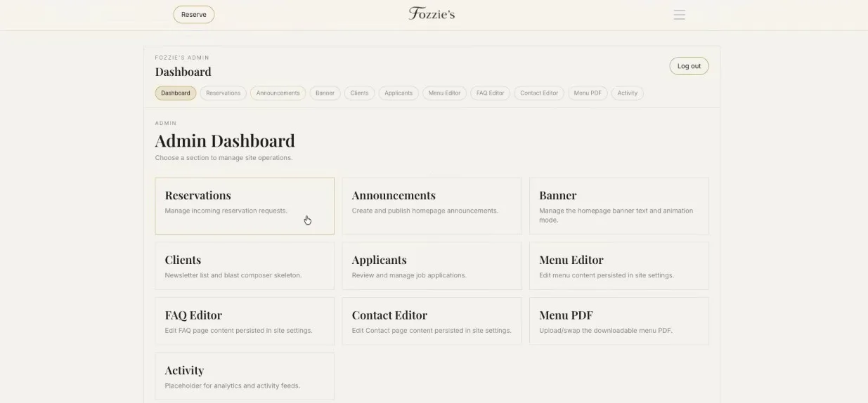Open the Announcements tab pill
The height and width of the screenshot is (403, 868).
tap(278, 93)
